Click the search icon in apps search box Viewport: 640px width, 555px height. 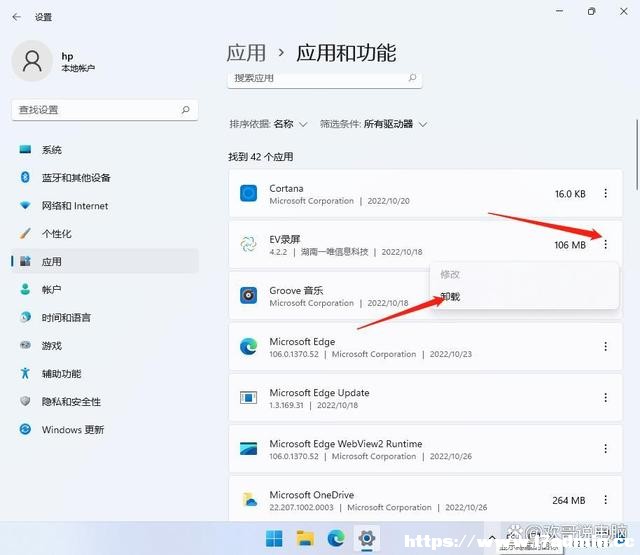click(412, 78)
